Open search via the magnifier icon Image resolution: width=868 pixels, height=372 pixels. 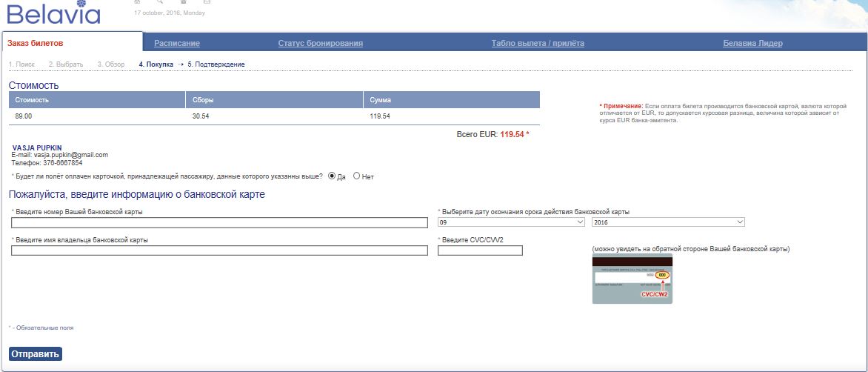pos(160,2)
